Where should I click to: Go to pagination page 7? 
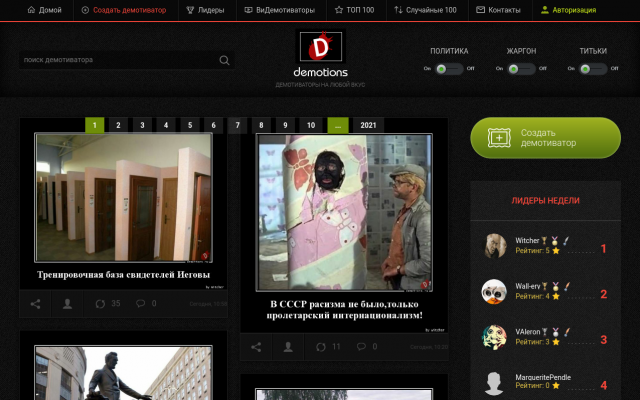(238, 125)
